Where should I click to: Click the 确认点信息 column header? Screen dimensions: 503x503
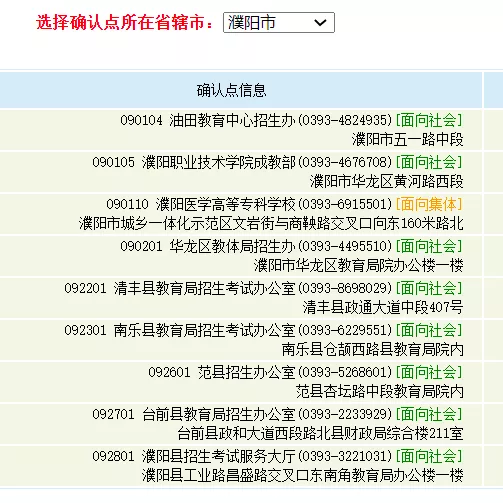(231, 90)
